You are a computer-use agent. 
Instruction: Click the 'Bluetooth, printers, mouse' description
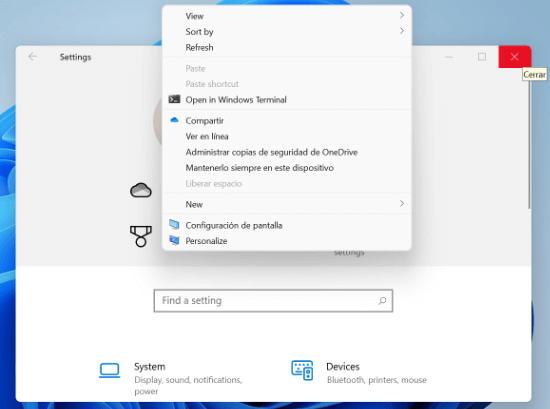pos(377,380)
